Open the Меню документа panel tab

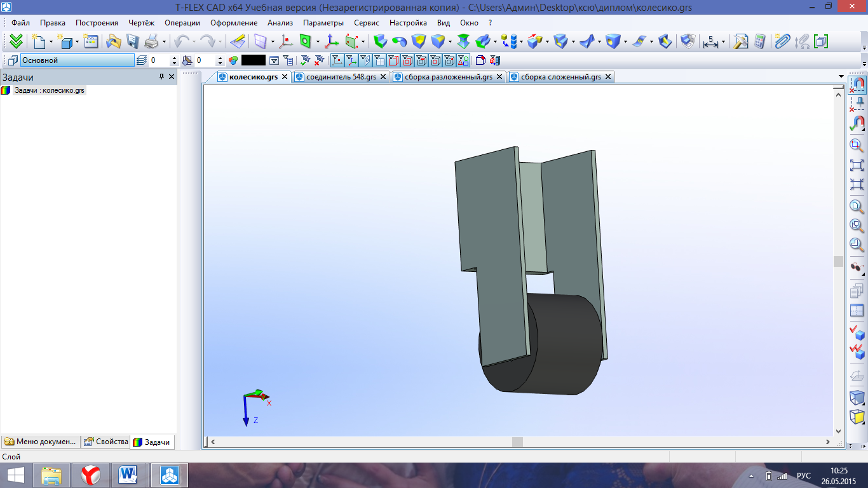[x=40, y=442]
